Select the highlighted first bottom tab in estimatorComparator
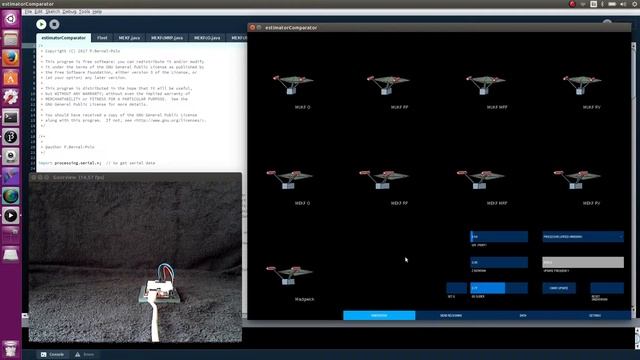This screenshot has width=640, height=360. click(379, 315)
